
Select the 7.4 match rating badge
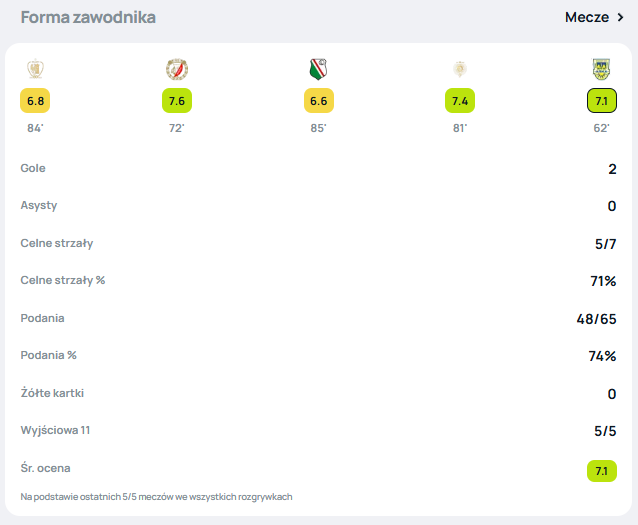click(x=460, y=101)
